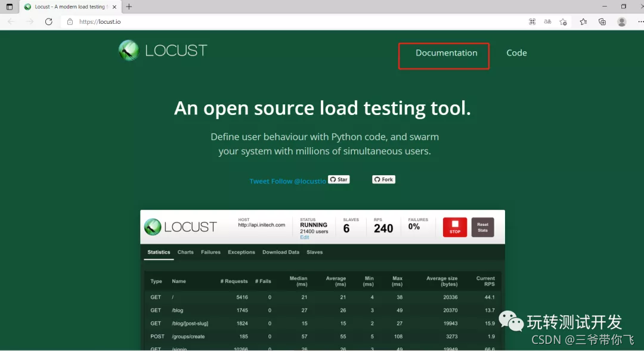Screen dimensions: 644x351
Task: Click the browser profile avatar icon
Action: [x=621, y=21]
